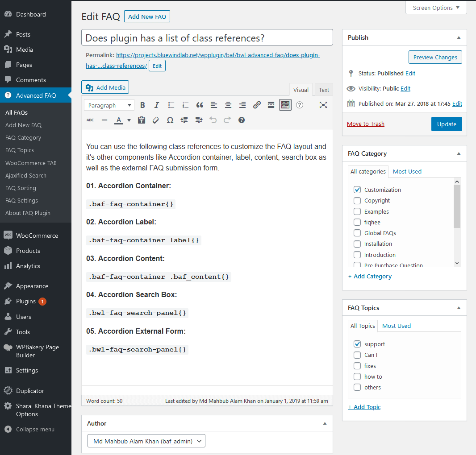Clear formatting with eraser icon
Viewport: 476px width, 455px height.
tap(156, 120)
